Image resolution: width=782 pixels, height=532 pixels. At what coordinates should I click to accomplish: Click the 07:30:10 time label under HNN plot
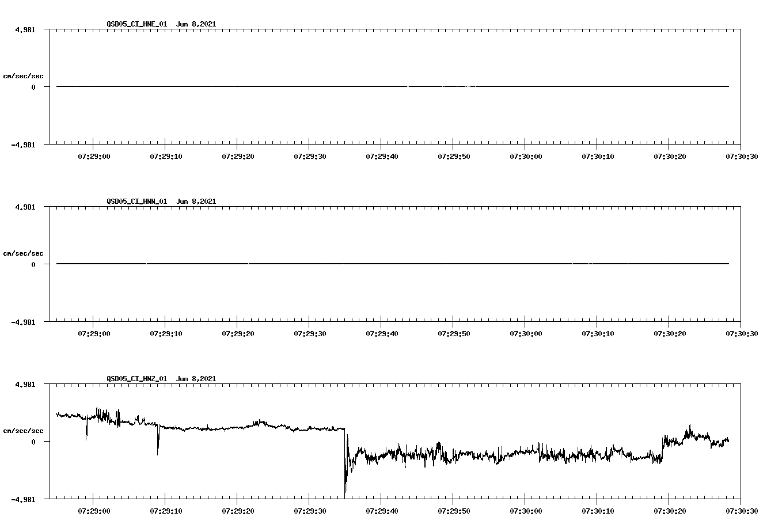pyautogui.click(x=598, y=333)
